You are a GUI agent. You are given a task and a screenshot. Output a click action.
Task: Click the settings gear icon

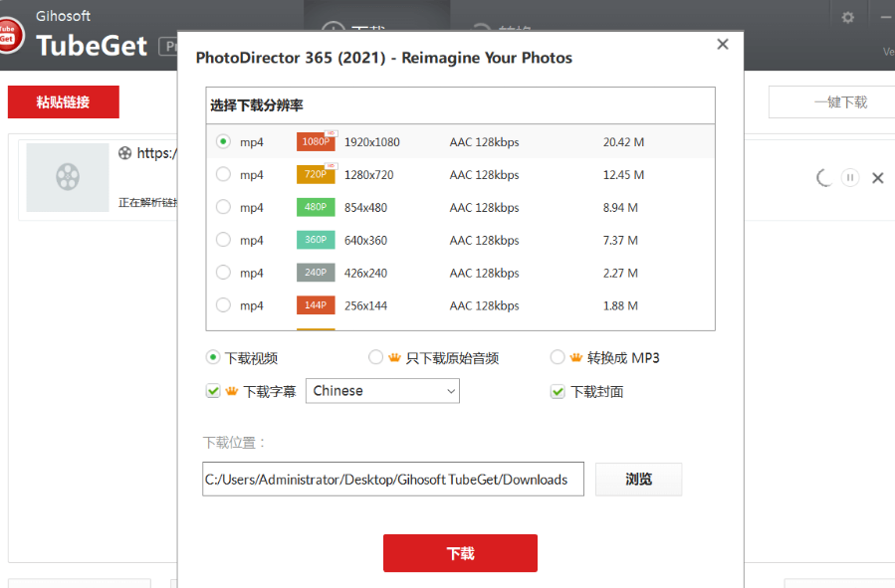coord(847,17)
